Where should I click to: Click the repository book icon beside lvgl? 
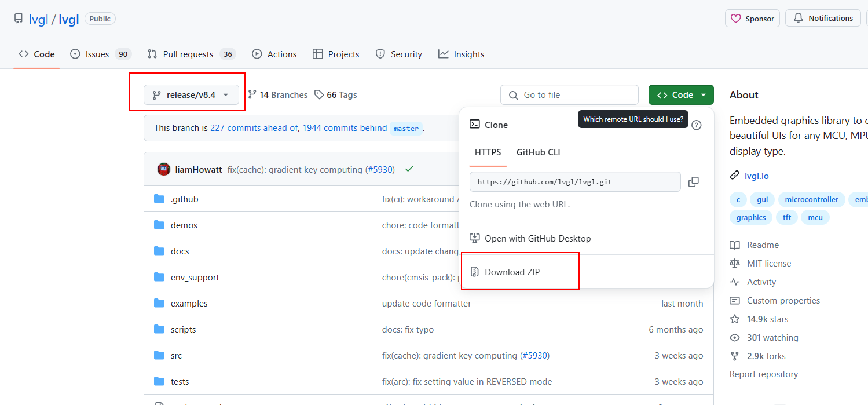tap(19, 19)
